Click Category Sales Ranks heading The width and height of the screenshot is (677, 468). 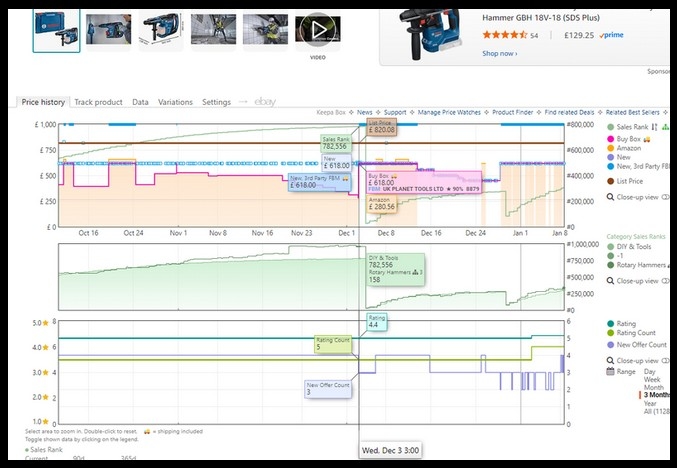coord(636,237)
